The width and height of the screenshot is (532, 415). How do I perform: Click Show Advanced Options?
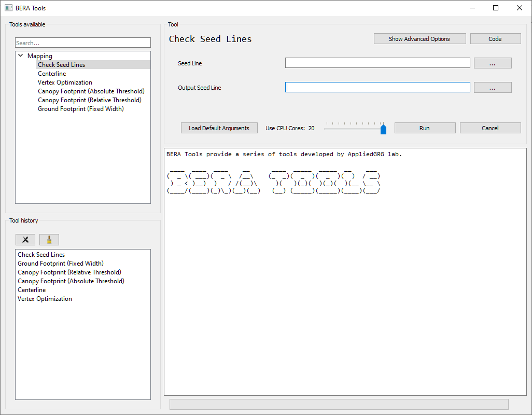(419, 38)
